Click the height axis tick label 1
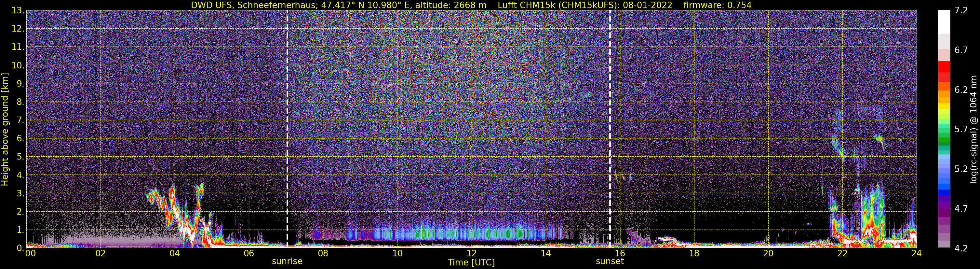Screen dimensions: 980x269 (20, 230)
